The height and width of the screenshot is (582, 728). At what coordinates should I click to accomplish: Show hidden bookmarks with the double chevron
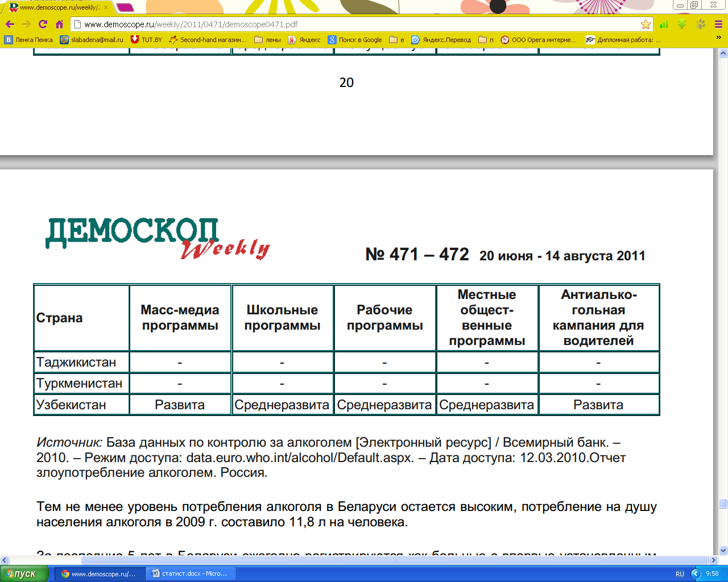coord(718,38)
